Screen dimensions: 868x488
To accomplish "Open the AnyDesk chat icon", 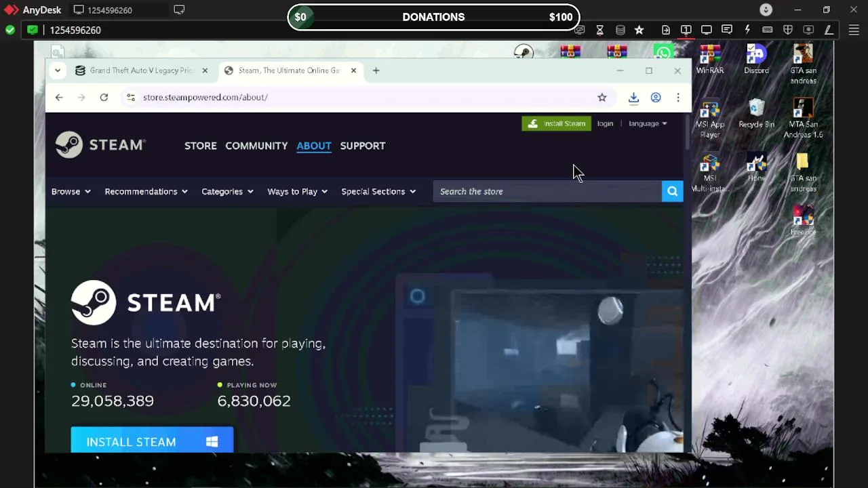I will click(726, 30).
